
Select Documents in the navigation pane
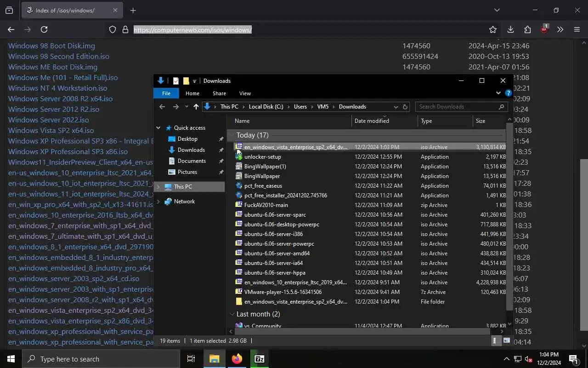192,161
